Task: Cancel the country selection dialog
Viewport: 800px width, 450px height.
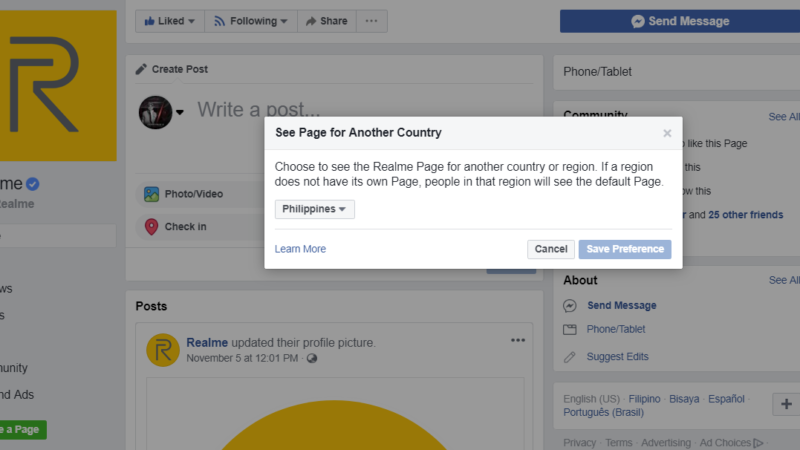Action: tap(551, 249)
